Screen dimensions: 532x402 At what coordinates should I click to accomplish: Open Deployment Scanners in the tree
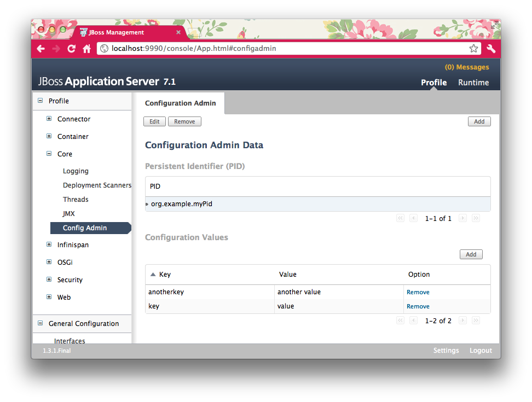97,185
